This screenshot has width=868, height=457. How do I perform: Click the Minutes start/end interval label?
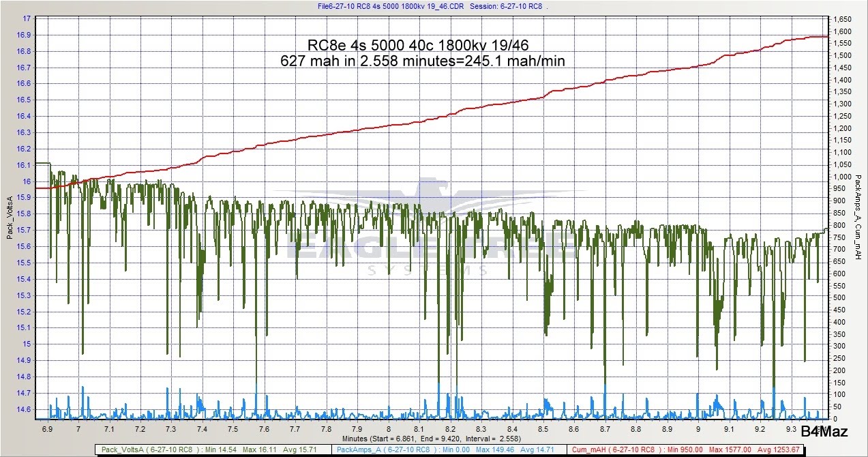434,438
